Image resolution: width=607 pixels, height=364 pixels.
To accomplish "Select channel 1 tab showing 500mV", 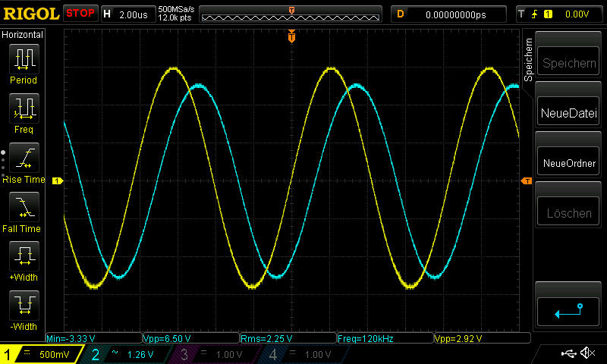I will 41,354.
